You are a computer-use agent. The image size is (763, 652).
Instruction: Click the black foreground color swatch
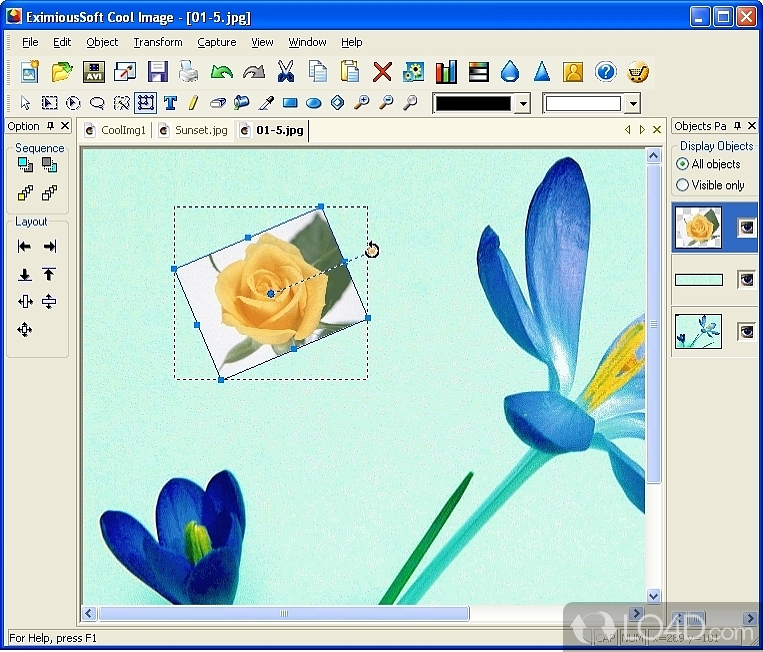point(473,103)
